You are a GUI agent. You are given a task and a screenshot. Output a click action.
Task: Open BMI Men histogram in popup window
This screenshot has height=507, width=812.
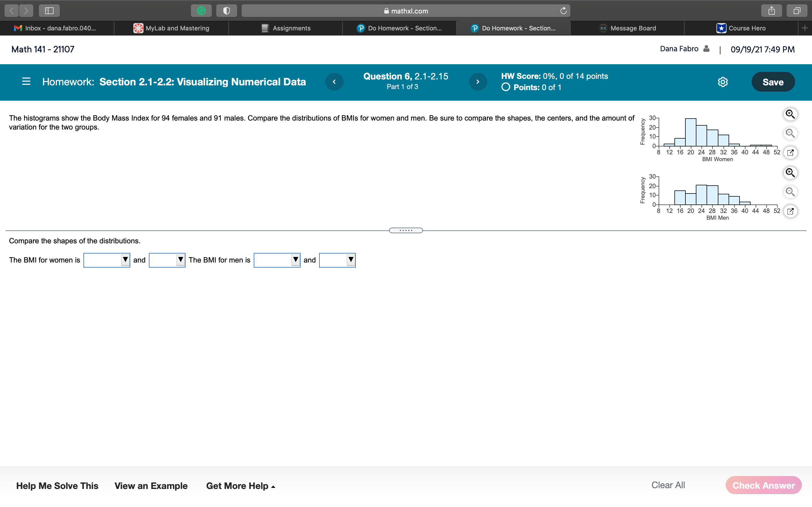[790, 211]
